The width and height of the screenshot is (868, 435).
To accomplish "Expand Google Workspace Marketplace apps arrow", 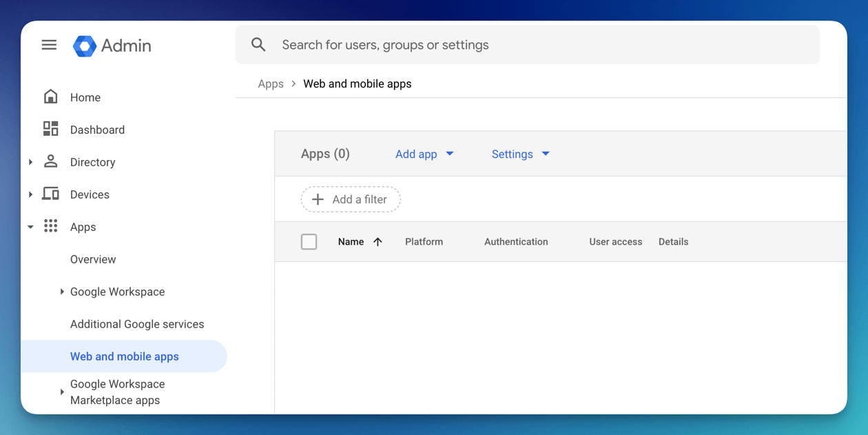I will [62, 392].
